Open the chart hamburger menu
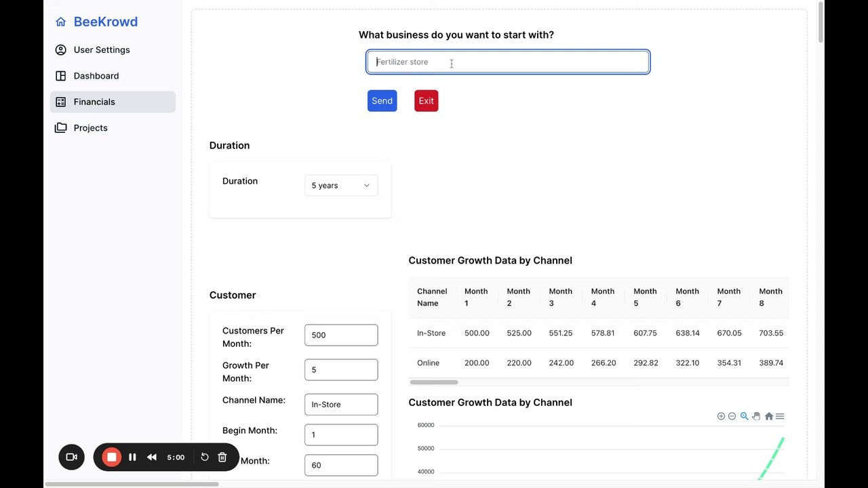 (x=780, y=416)
